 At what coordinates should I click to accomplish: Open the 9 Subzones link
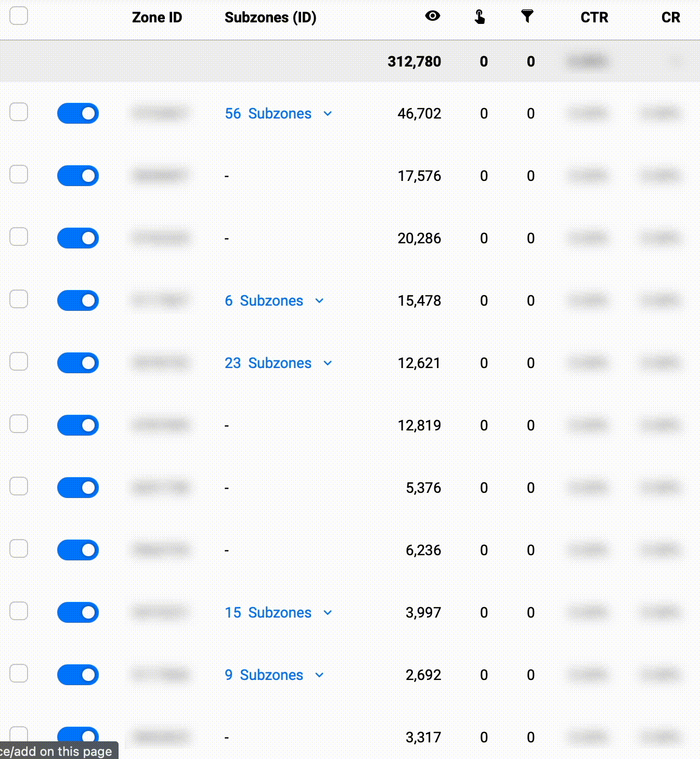click(x=264, y=675)
